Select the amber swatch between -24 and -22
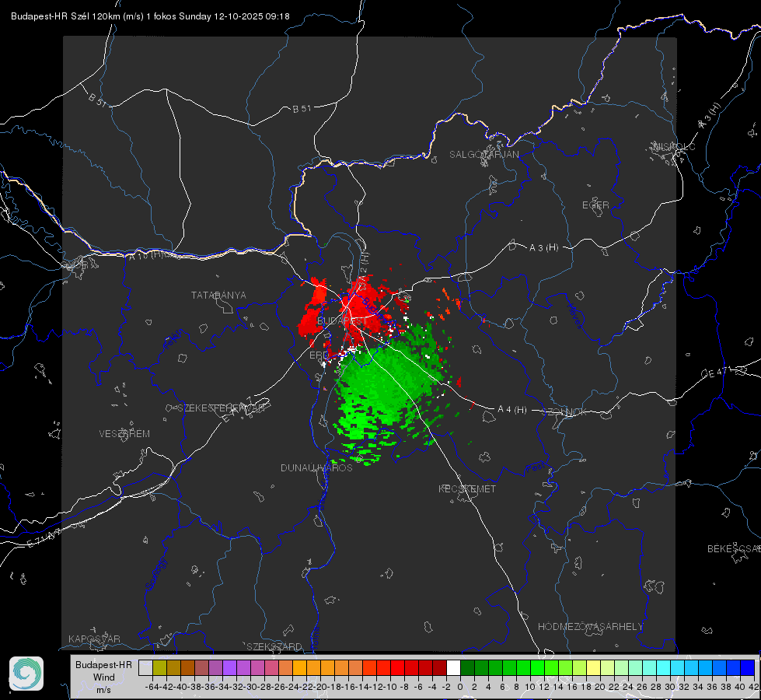761x700 pixels. 299,668
